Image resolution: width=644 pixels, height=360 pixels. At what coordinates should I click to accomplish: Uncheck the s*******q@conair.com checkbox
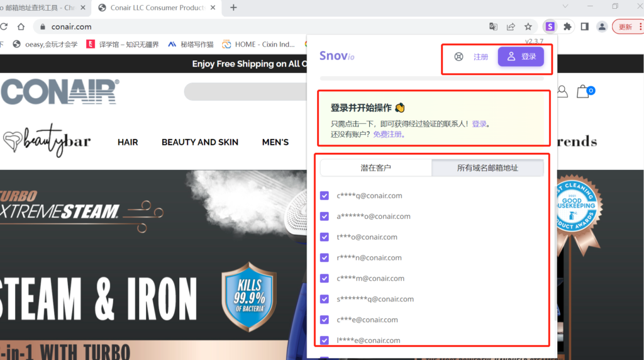pyautogui.click(x=325, y=299)
